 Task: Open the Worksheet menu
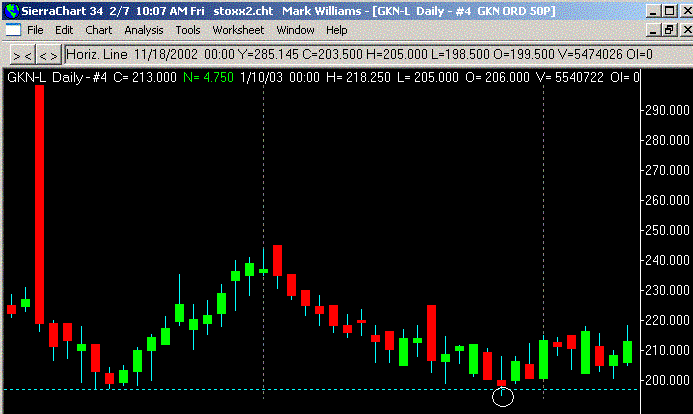coord(238,30)
